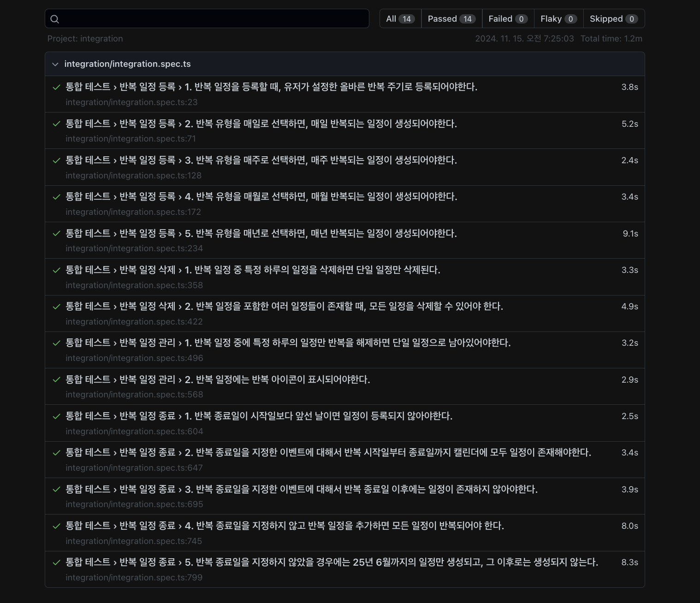Click source path integration.spec.ts:422

click(134, 322)
